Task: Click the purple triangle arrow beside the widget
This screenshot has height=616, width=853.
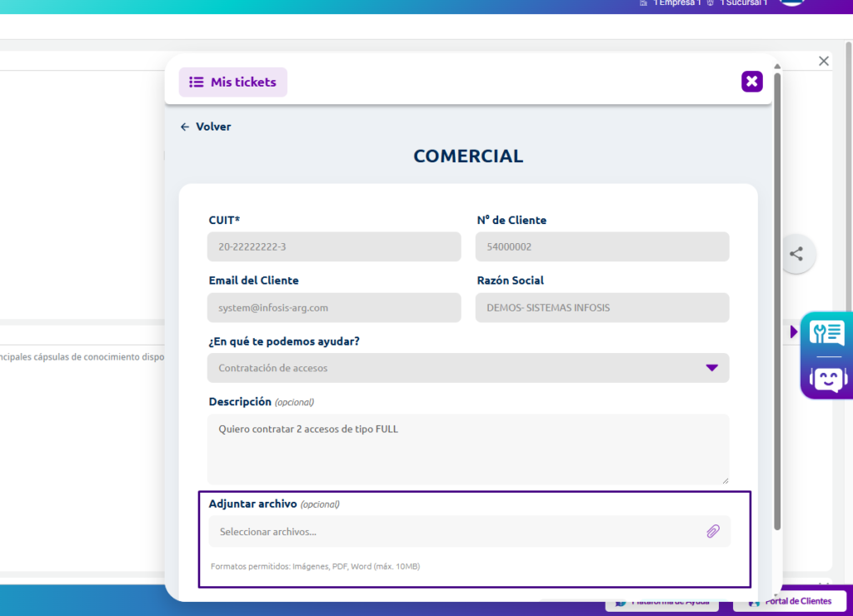Action: (x=794, y=332)
